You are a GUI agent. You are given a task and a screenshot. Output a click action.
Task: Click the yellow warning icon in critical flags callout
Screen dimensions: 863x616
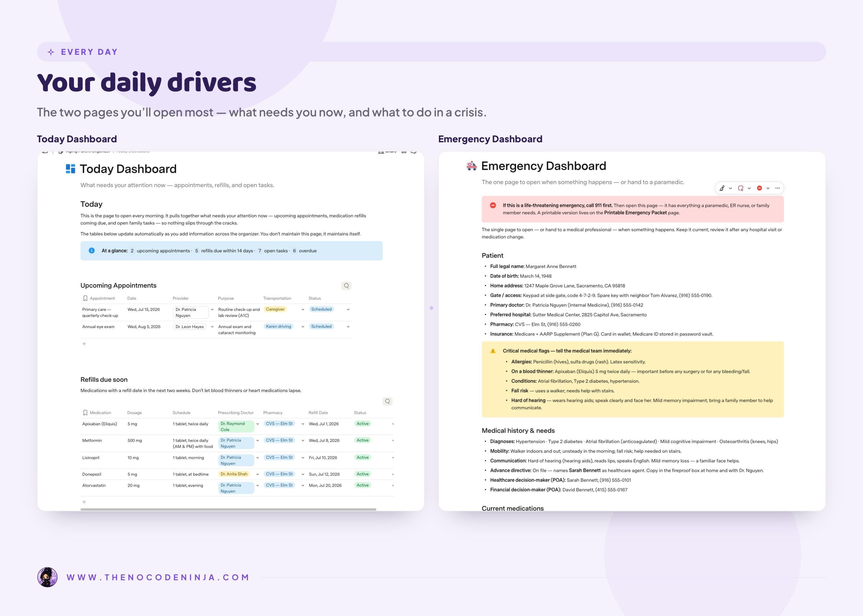[x=493, y=351]
